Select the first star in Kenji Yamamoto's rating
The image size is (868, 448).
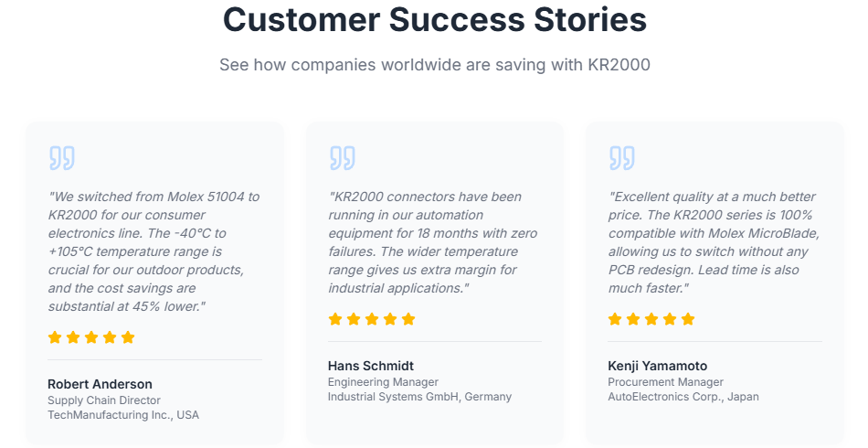click(615, 319)
